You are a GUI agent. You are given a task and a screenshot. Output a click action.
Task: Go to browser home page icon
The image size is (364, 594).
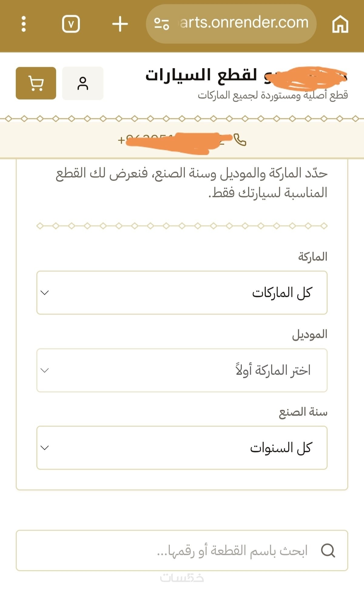tap(340, 24)
